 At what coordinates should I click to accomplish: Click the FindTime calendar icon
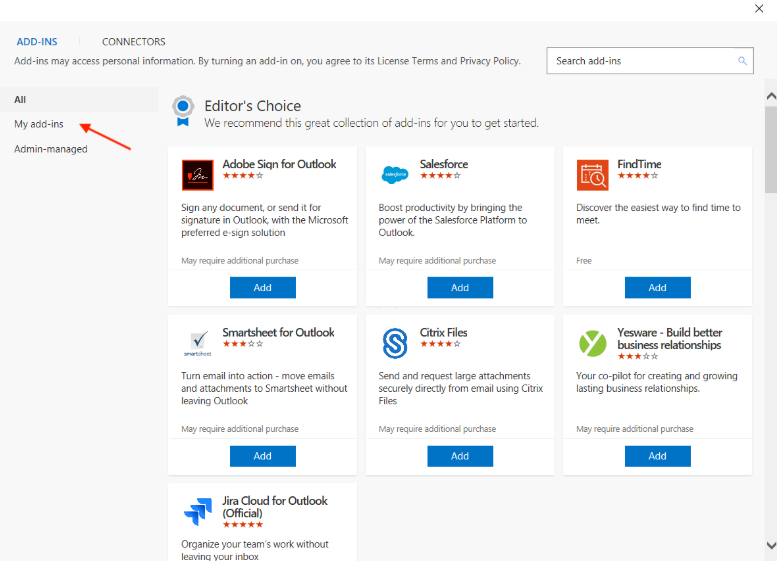coord(592,175)
